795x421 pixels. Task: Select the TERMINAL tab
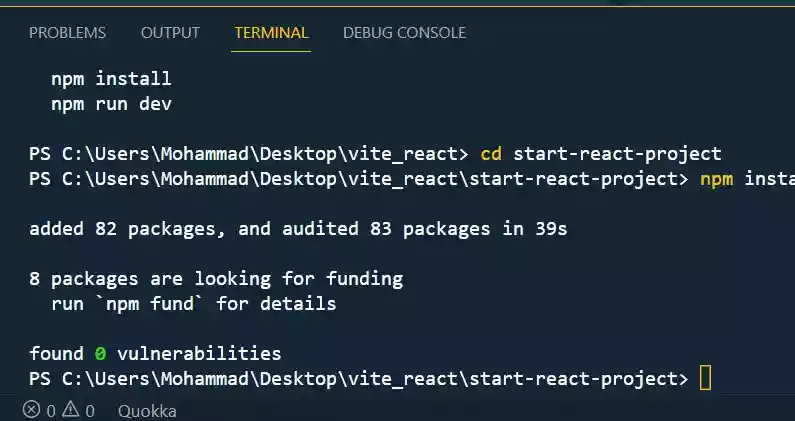click(272, 33)
